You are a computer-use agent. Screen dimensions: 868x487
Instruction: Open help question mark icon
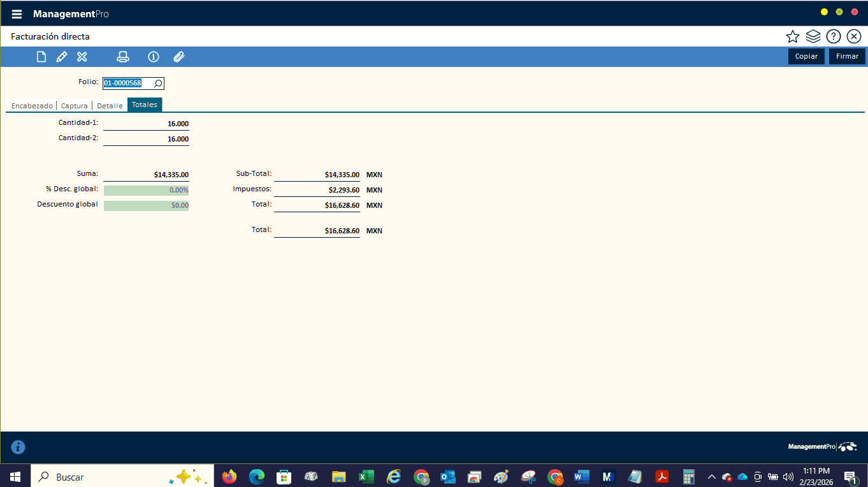point(833,36)
